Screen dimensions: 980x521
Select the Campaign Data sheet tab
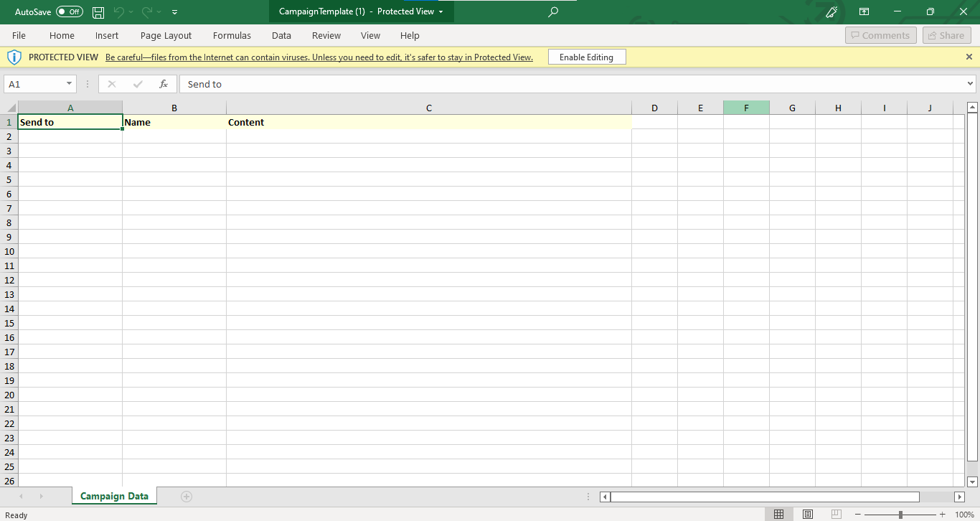114,496
